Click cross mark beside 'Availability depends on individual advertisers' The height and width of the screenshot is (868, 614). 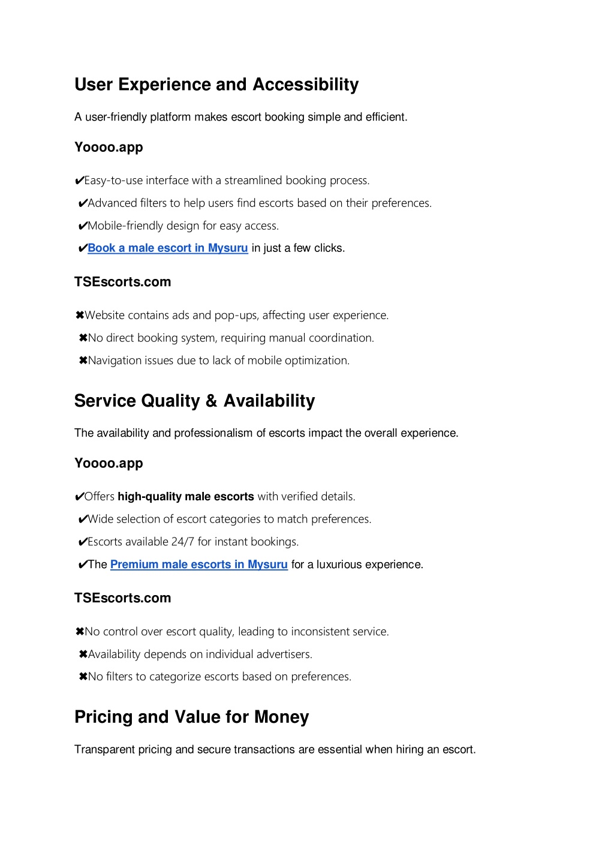pos(83,654)
